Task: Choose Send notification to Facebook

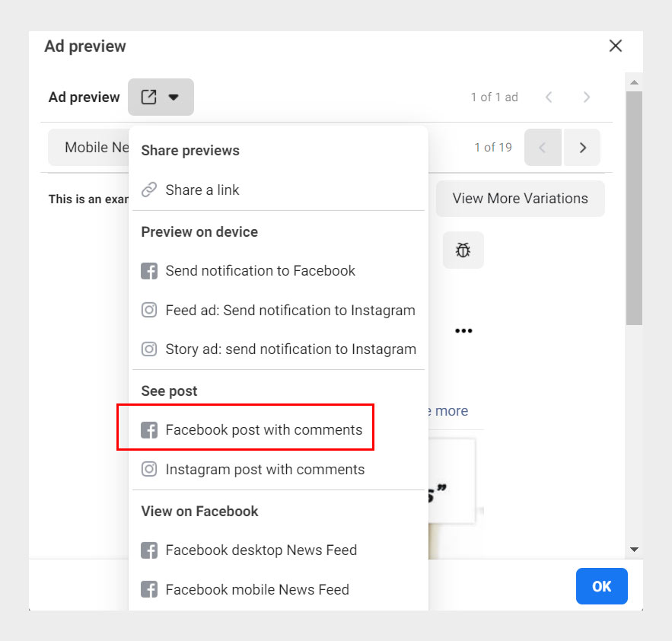Action: click(x=279, y=271)
